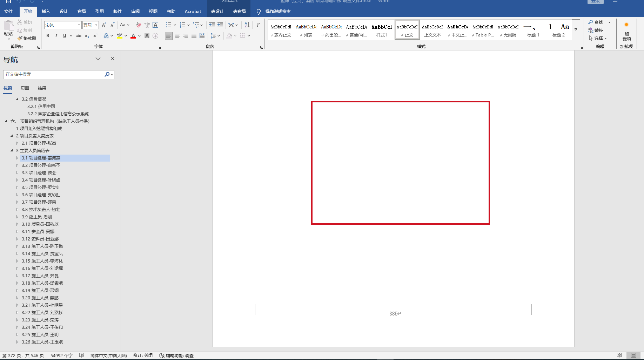The height and width of the screenshot is (360, 644).
Task: Sort paragraphs with the A-Z sort icon
Action: click(x=247, y=25)
